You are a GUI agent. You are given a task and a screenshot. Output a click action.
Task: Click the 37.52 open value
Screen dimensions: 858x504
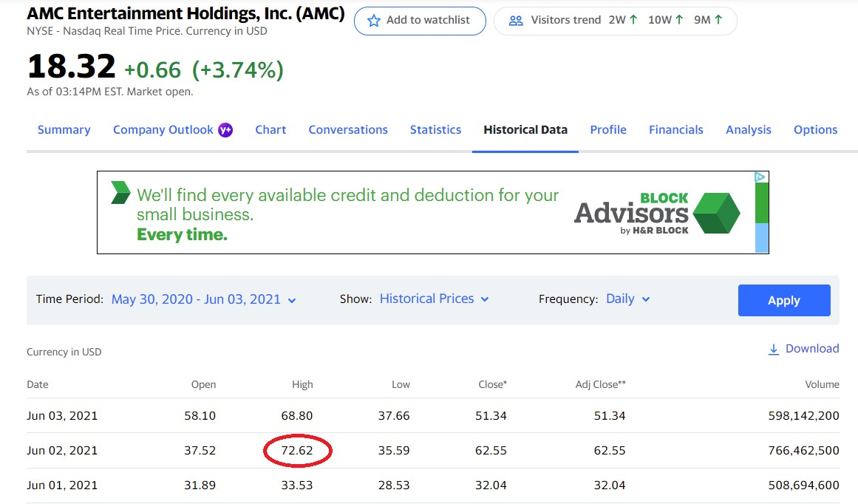(200, 451)
